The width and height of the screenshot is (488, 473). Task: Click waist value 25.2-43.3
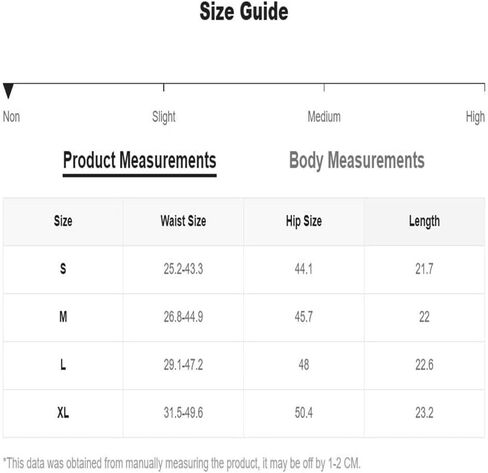(183, 269)
